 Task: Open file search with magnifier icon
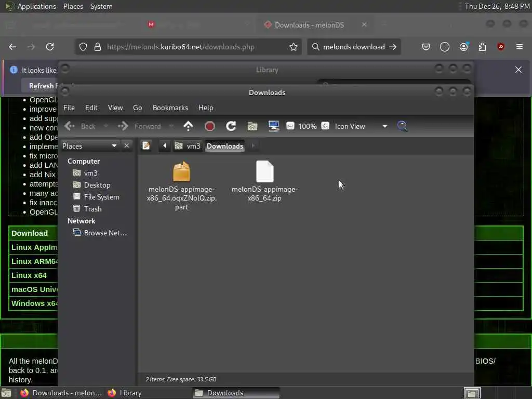click(x=403, y=126)
